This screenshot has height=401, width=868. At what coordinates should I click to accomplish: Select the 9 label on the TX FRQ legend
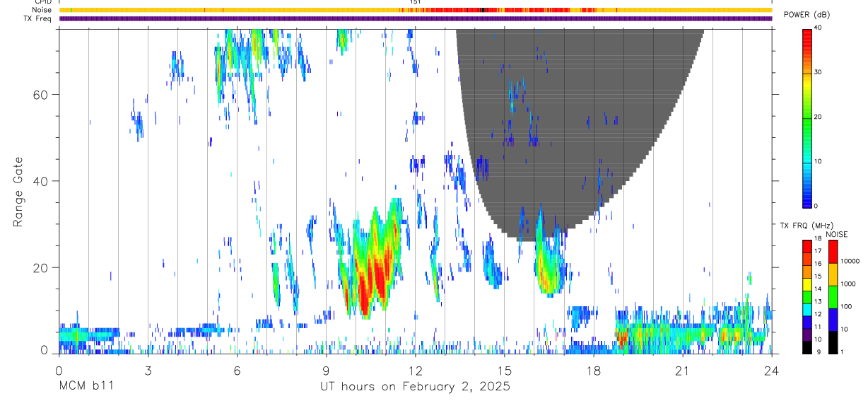click(817, 352)
